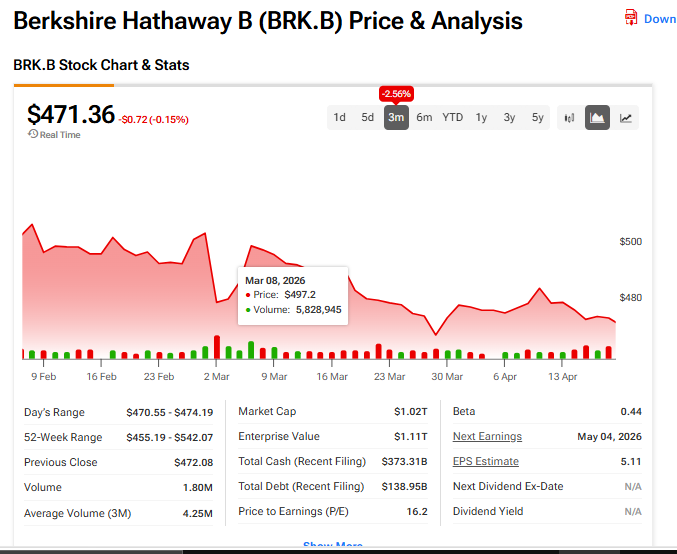Switch chart to 3y range
This screenshot has width=677, height=554.
(x=509, y=117)
